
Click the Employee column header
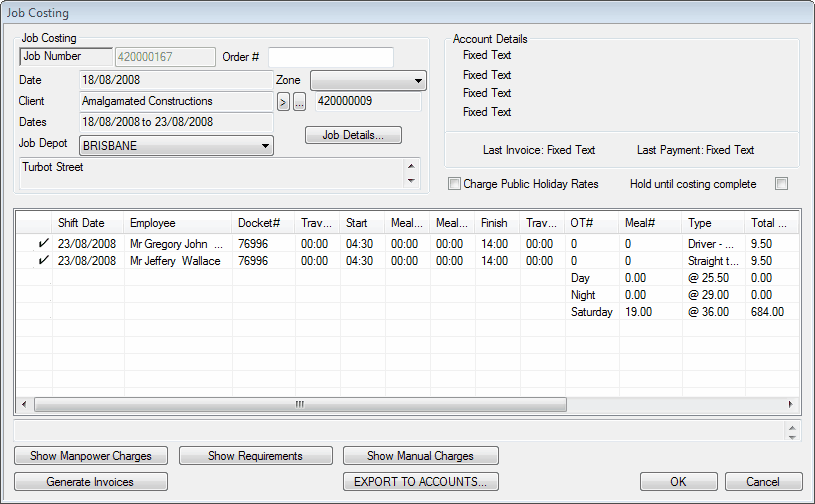[x=177, y=223]
